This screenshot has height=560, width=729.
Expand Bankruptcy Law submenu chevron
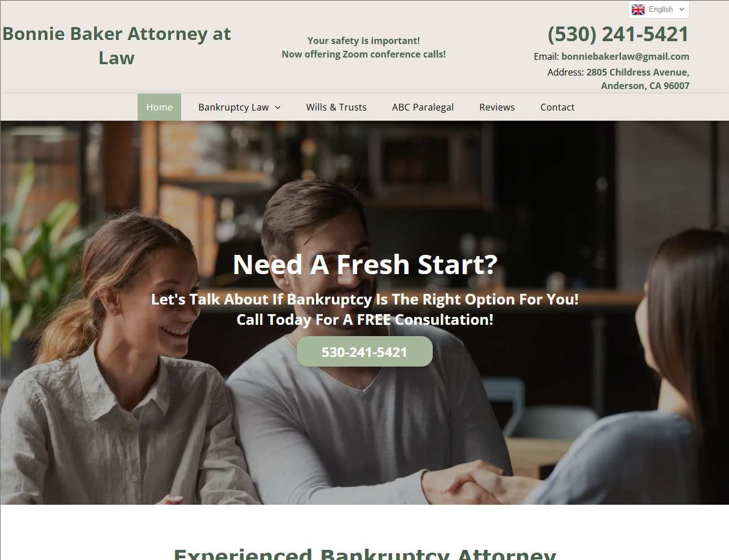278,108
